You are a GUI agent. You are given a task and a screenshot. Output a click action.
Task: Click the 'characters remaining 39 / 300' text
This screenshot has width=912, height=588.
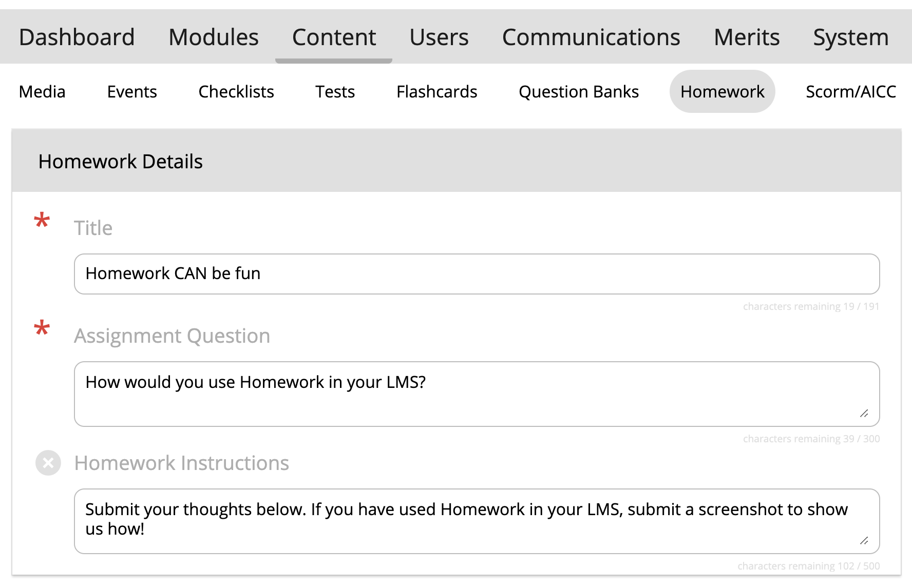tap(811, 439)
